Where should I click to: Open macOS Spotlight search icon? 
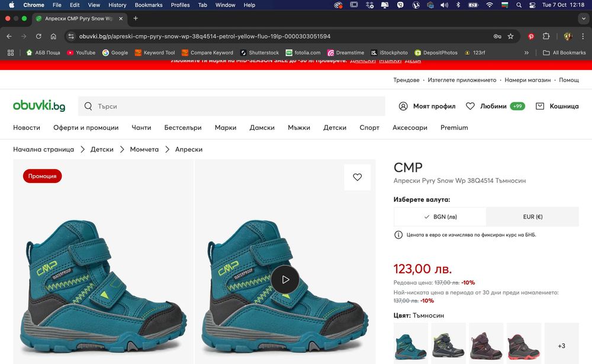[519, 5]
